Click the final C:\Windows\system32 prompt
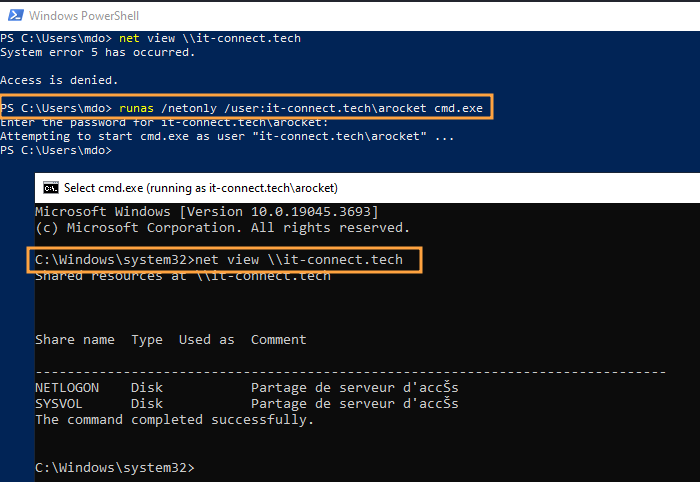 [114, 468]
